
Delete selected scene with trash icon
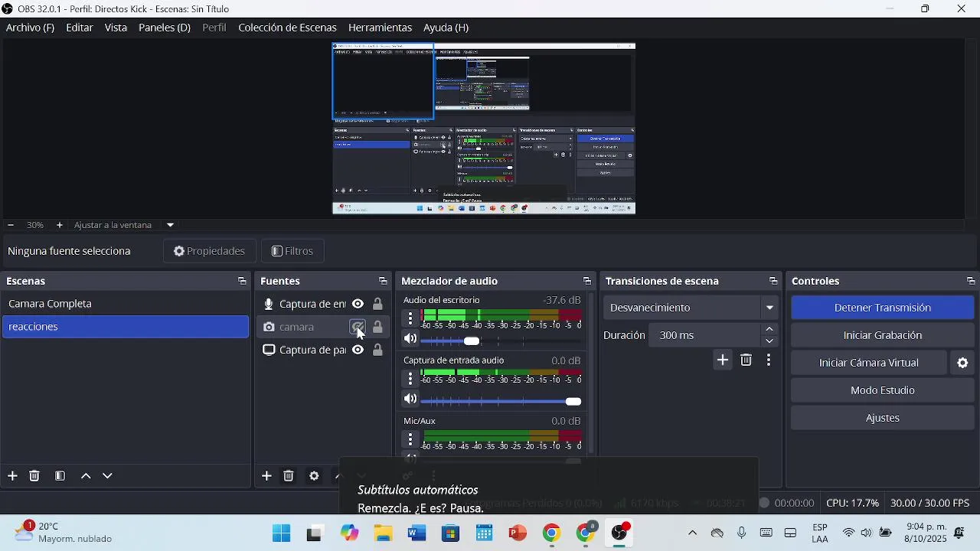(34, 476)
